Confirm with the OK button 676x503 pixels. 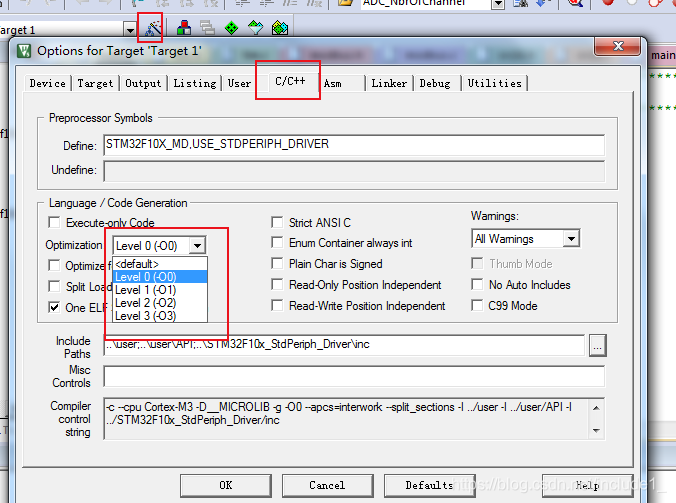tap(226, 485)
